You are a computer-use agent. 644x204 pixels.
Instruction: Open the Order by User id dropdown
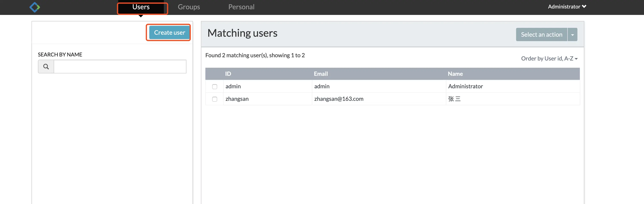click(549, 59)
